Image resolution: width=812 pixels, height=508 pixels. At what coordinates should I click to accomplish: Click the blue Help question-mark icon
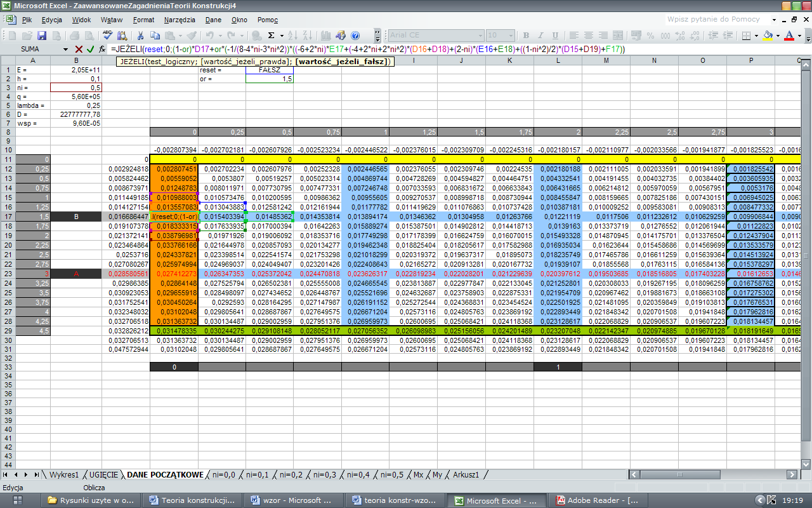355,36
